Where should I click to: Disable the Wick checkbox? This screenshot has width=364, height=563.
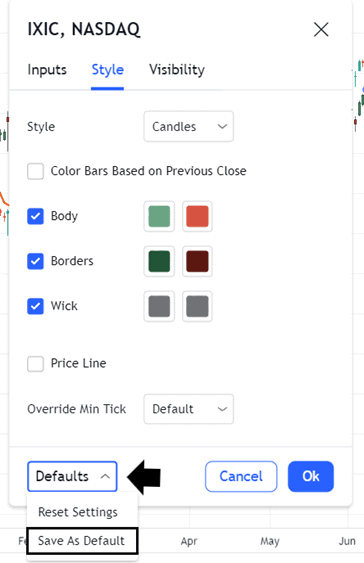point(36,306)
